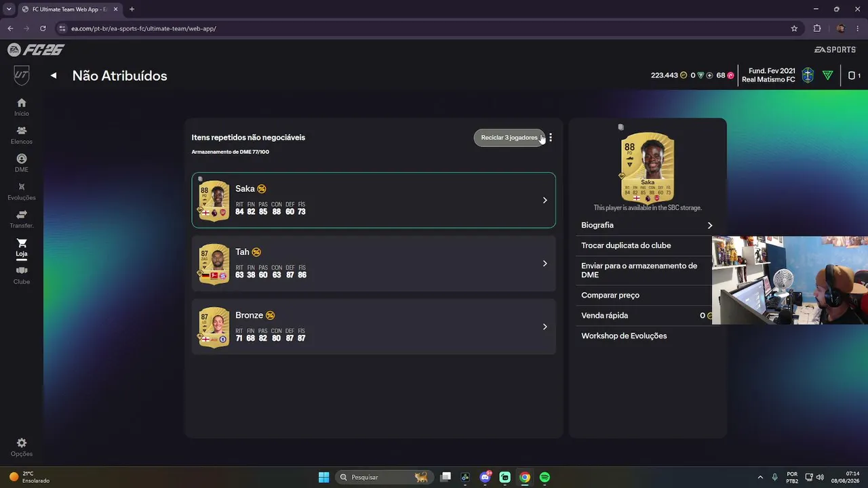
Task: View site information icon in address bar
Action: (x=62, y=28)
